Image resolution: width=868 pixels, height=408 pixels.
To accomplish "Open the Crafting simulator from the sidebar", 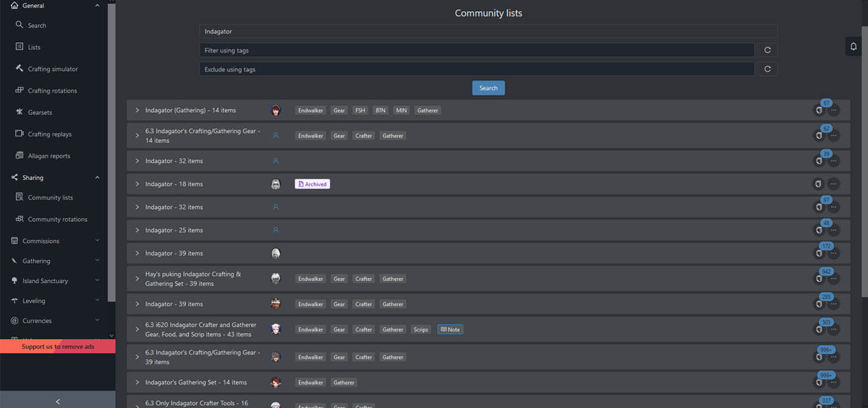I will coord(53,68).
